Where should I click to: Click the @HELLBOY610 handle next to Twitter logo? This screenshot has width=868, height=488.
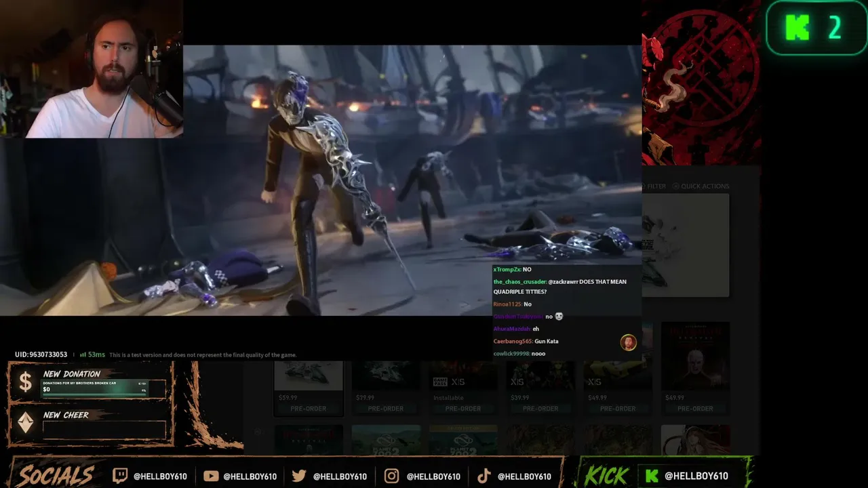(x=340, y=476)
